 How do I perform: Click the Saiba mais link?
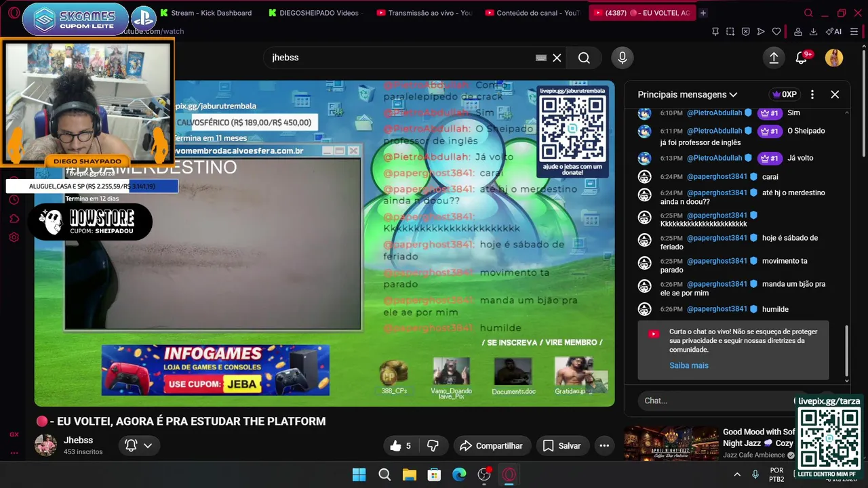688,365
